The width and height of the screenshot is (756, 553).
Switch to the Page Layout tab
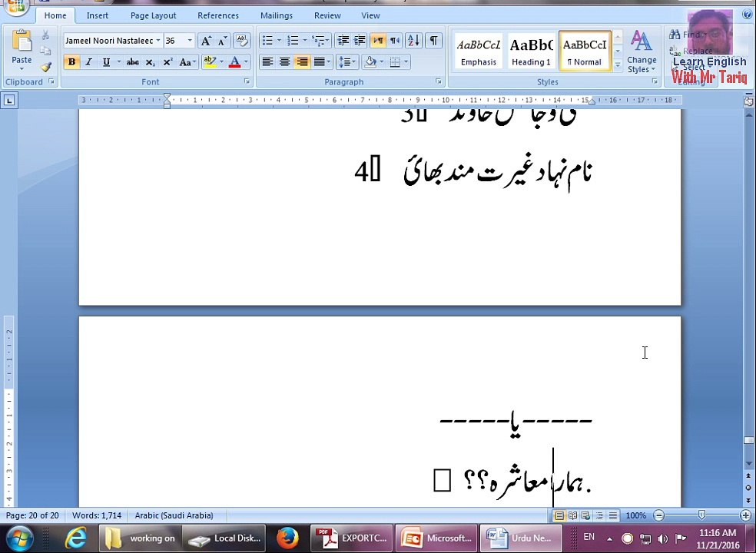tap(154, 15)
